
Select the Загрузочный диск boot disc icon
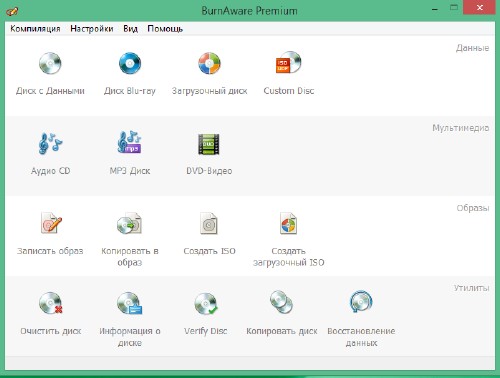pyautogui.click(x=209, y=63)
